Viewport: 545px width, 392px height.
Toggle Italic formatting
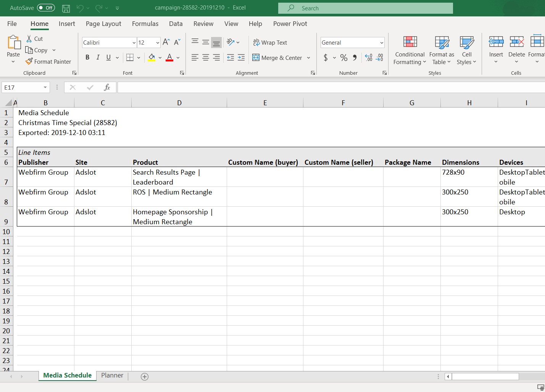[x=98, y=58]
